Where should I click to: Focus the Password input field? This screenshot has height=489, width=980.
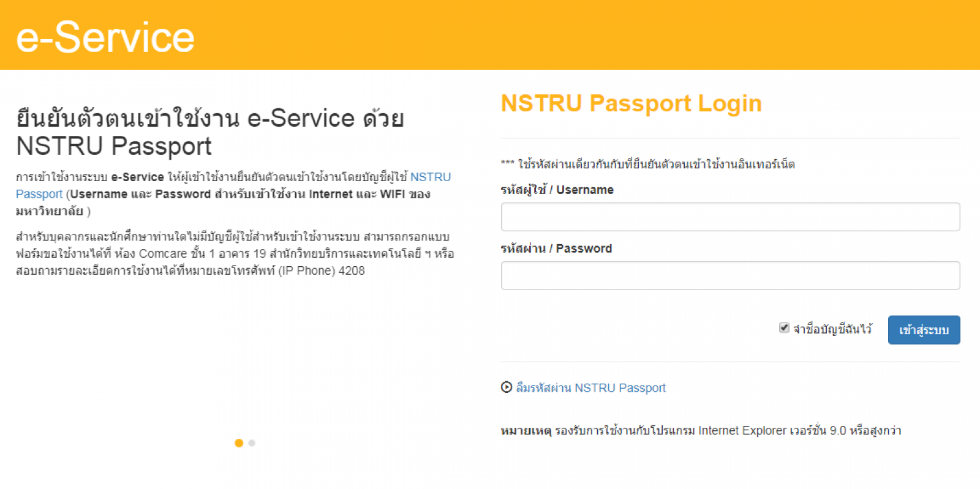pos(730,275)
